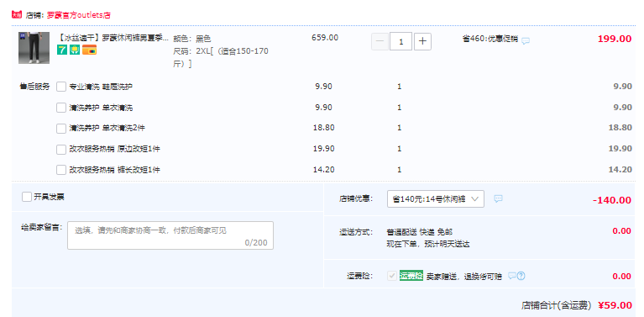Screen dimensions: 644x317
Task: Click the 颜色：黑色 attribute text
Action: click(192, 39)
